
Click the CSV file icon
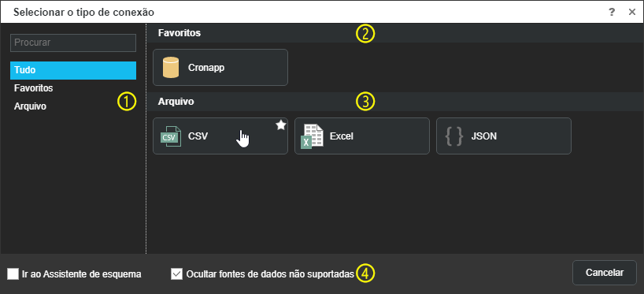(170, 136)
